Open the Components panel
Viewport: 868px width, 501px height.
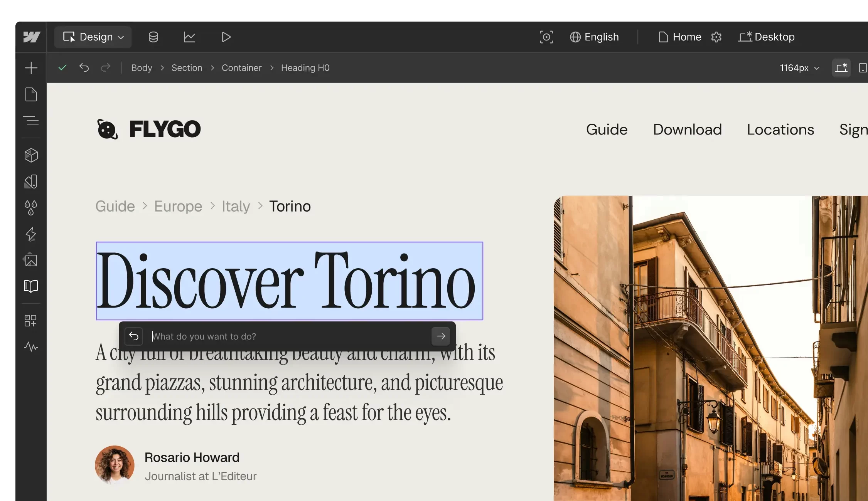coord(31,155)
